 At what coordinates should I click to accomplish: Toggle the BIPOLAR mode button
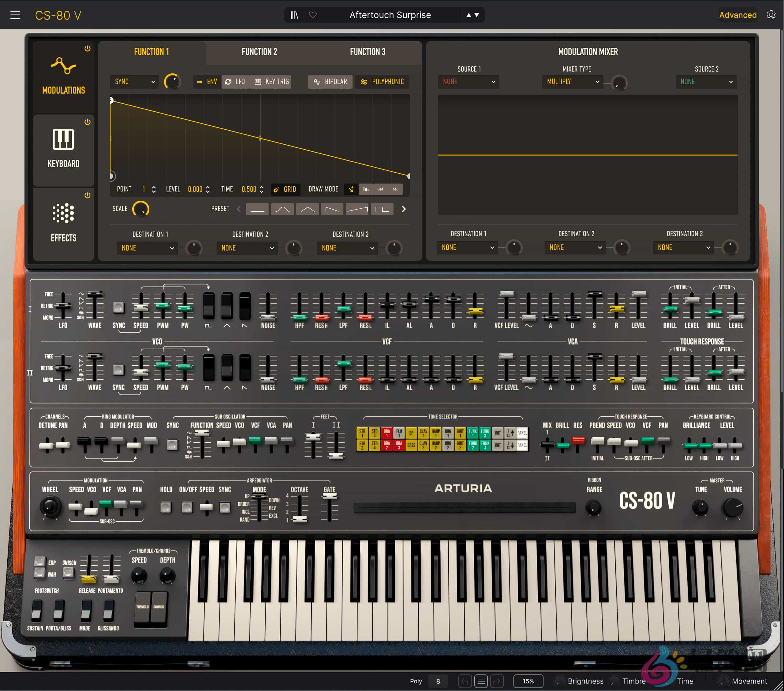pos(330,82)
